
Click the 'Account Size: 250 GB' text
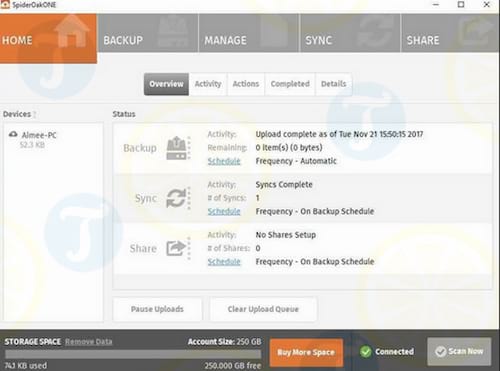pos(224,342)
